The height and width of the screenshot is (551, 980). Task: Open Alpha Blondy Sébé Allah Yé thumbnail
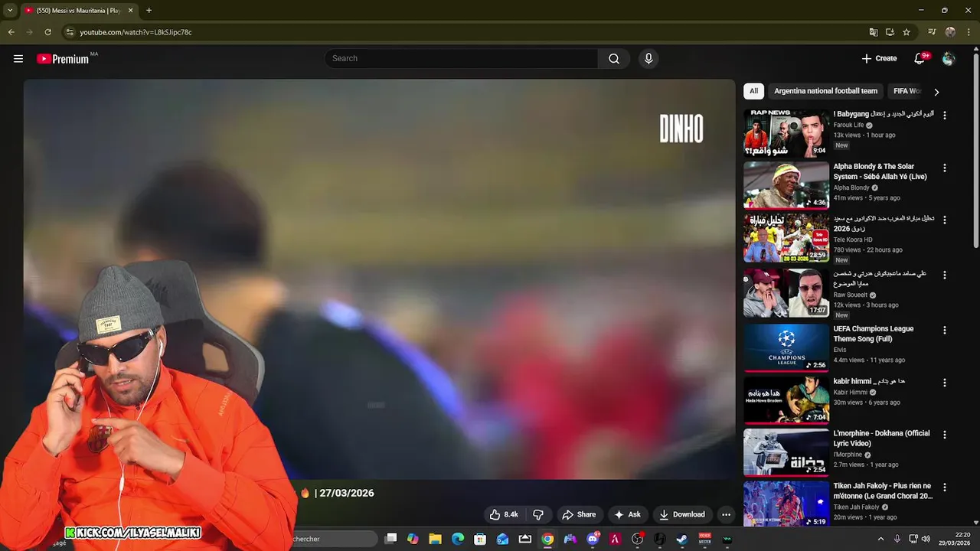pyautogui.click(x=786, y=185)
